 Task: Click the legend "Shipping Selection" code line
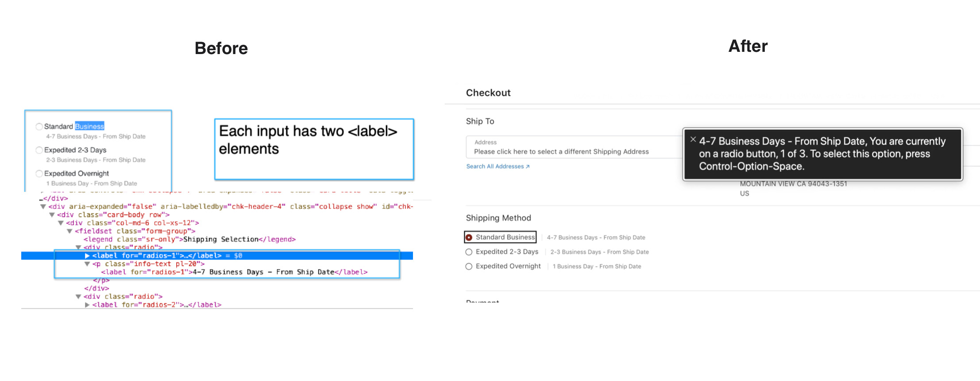coord(189,239)
